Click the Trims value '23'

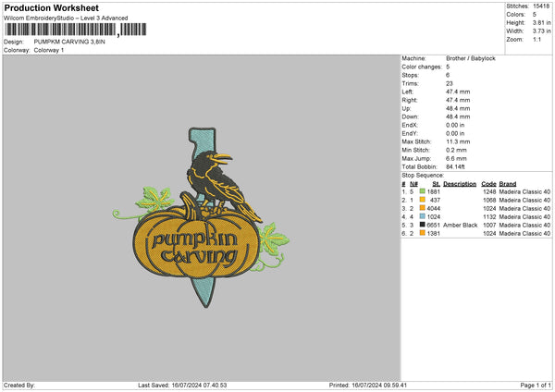[x=450, y=83]
